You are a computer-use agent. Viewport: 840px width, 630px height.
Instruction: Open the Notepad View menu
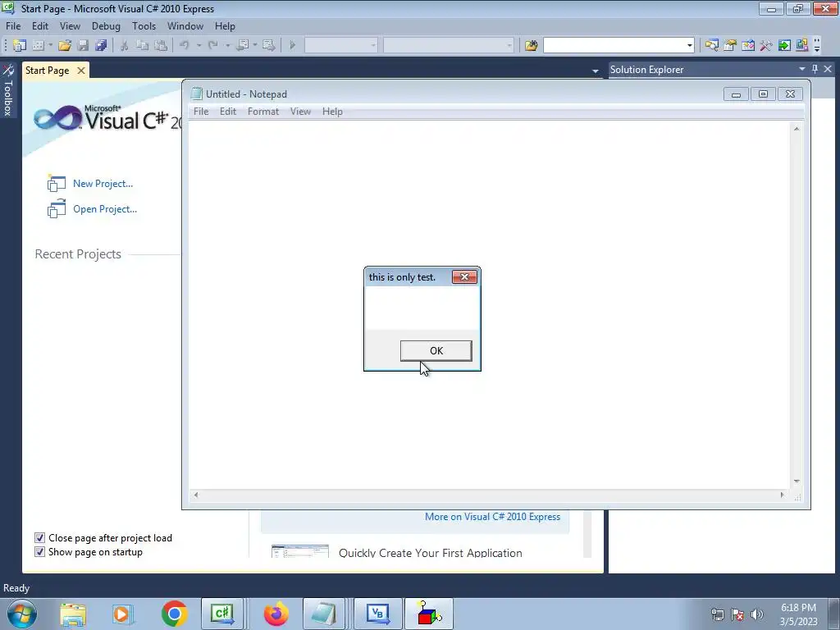click(300, 112)
